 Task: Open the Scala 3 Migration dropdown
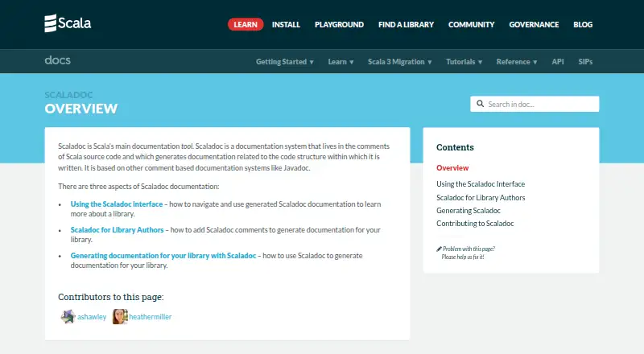[x=399, y=62]
